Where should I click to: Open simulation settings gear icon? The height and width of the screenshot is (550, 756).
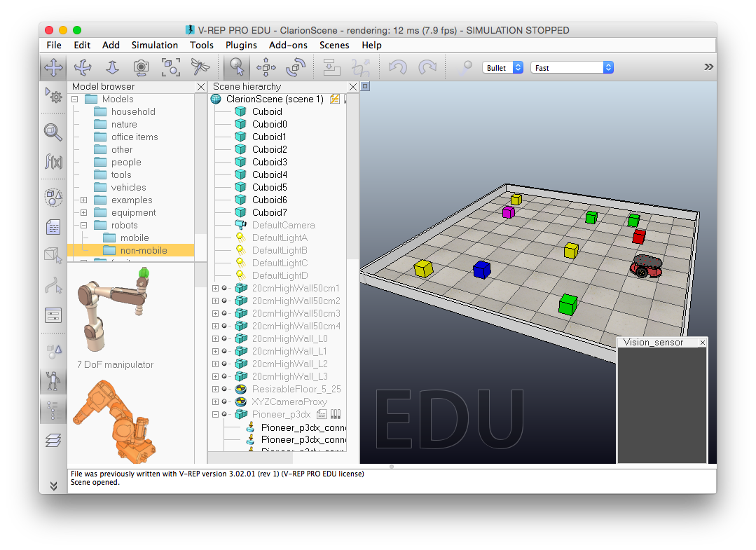(53, 96)
